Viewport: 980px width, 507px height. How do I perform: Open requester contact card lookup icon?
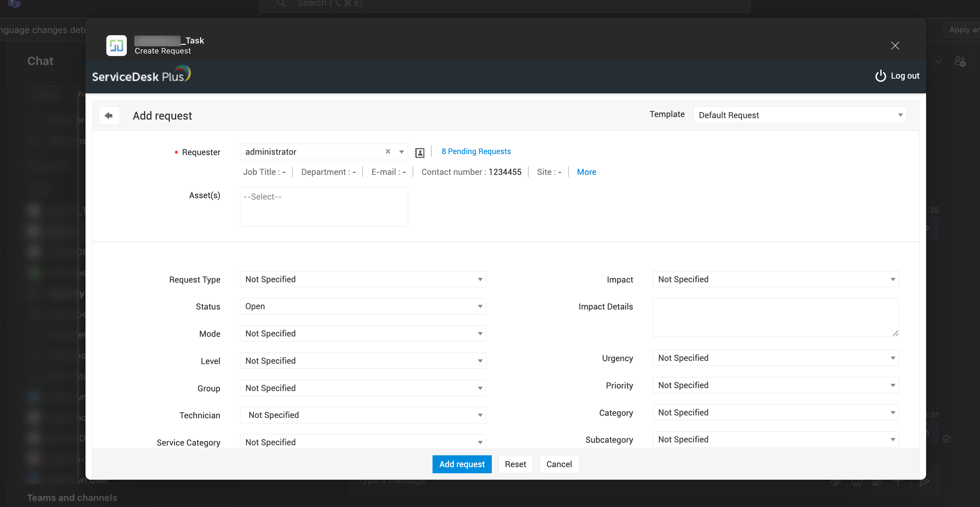419,153
